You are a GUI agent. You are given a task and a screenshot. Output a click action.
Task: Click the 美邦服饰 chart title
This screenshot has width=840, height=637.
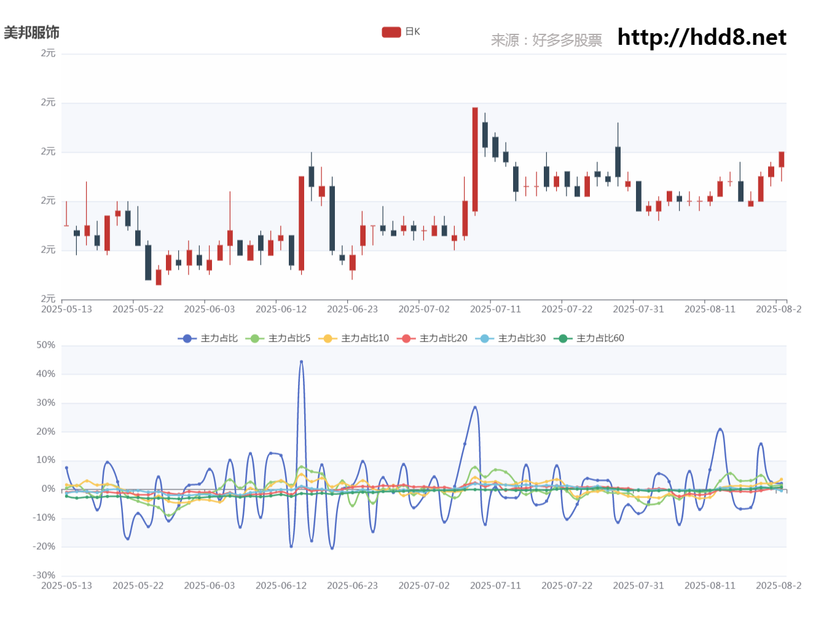(31, 33)
